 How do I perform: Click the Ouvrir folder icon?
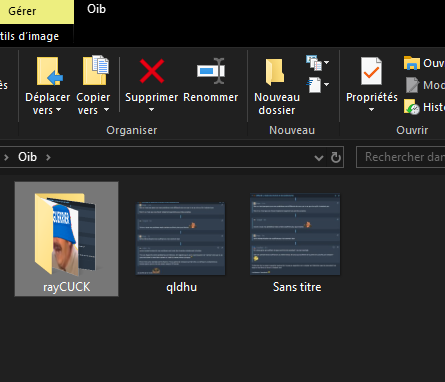tap(412, 63)
